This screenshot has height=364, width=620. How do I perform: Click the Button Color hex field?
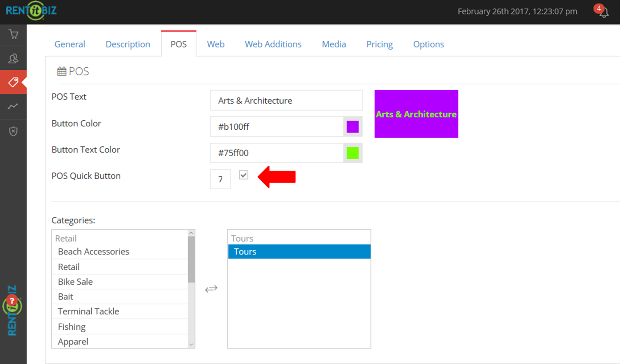click(277, 126)
